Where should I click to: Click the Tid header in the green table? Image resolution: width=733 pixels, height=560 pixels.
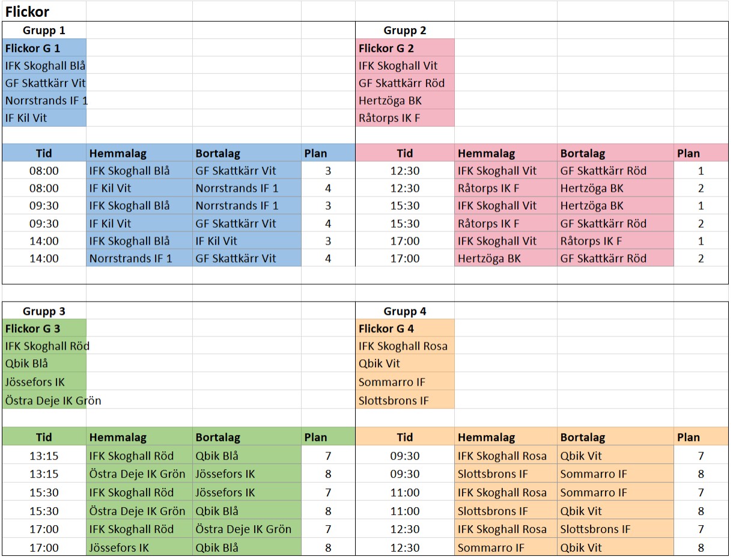pos(44,437)
